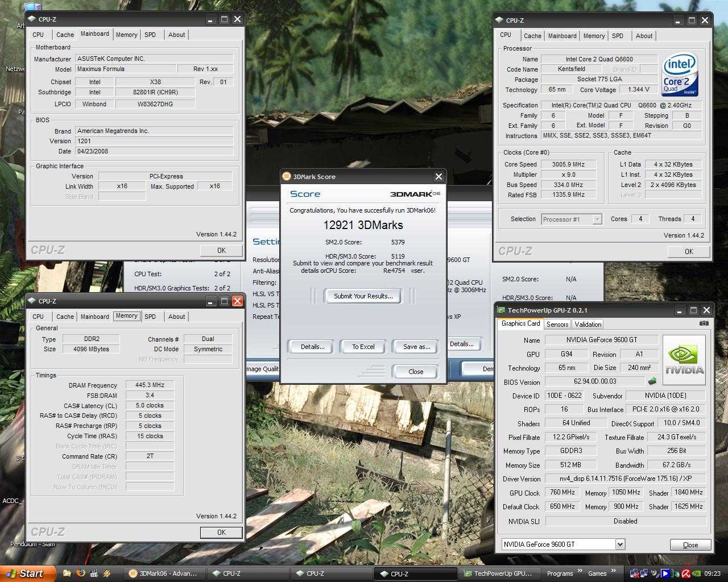Click the NVIDIA logo in GPU-Z
Viewport: 728px width, 582px height.
point(684,360)
